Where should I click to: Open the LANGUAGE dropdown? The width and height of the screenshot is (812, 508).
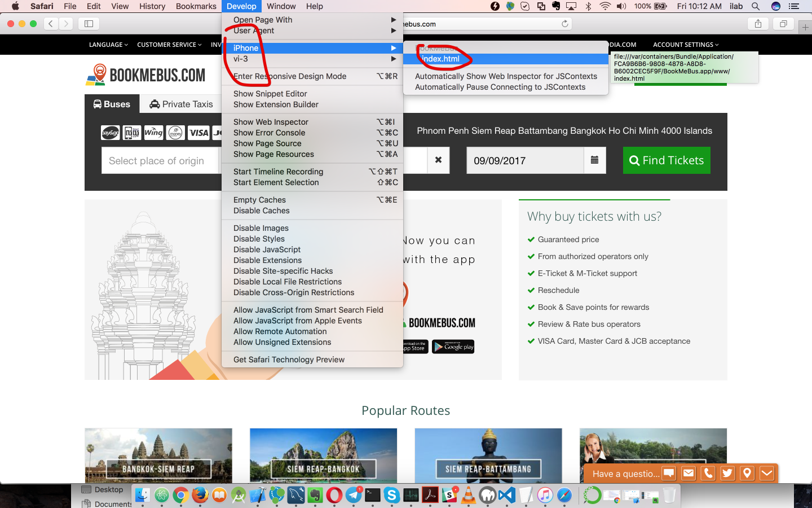click(108, 45)
